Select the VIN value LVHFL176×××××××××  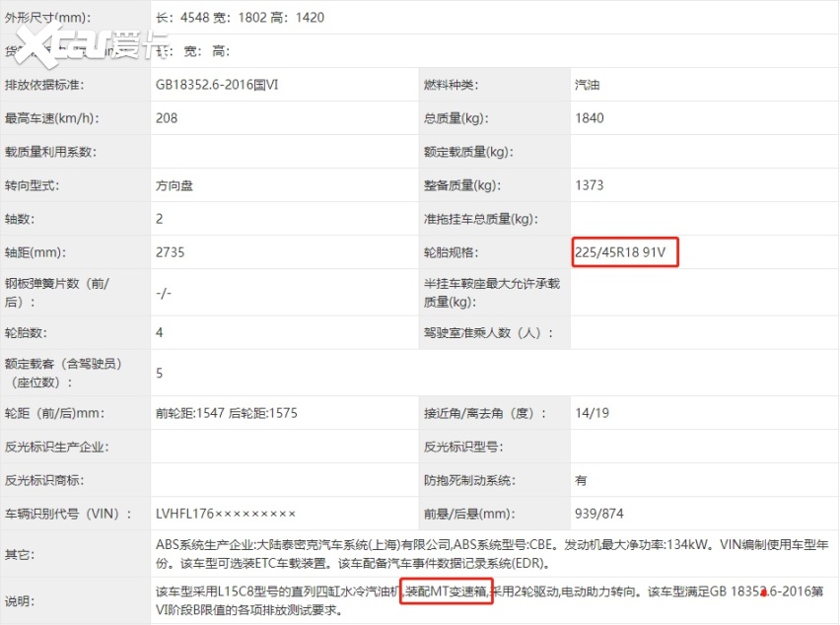pyautogui.click(x=225, y=514)
